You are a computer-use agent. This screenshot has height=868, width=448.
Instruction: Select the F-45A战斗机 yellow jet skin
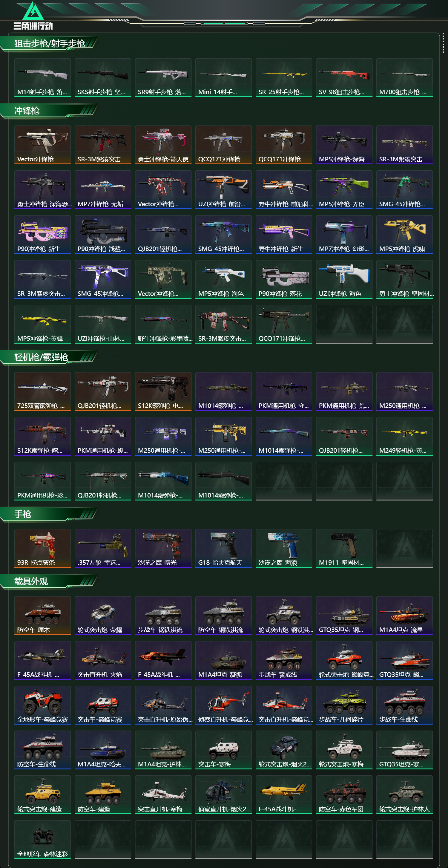(x=284, y=795)
